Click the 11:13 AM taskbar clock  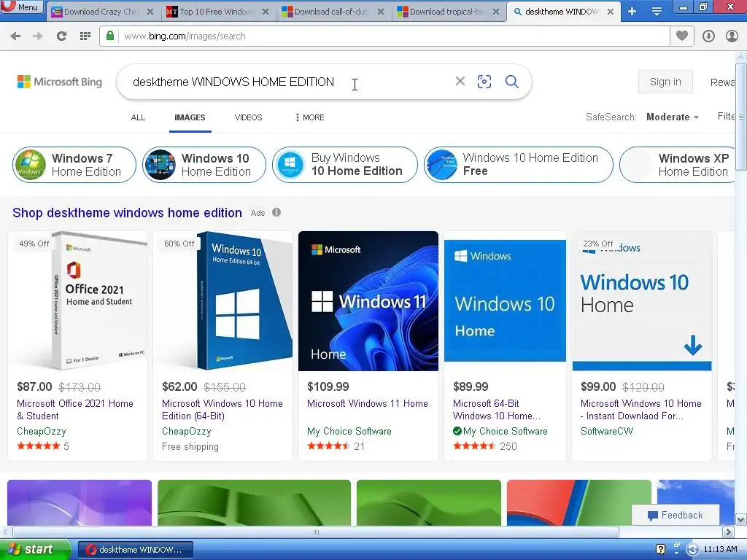point(720,549)
